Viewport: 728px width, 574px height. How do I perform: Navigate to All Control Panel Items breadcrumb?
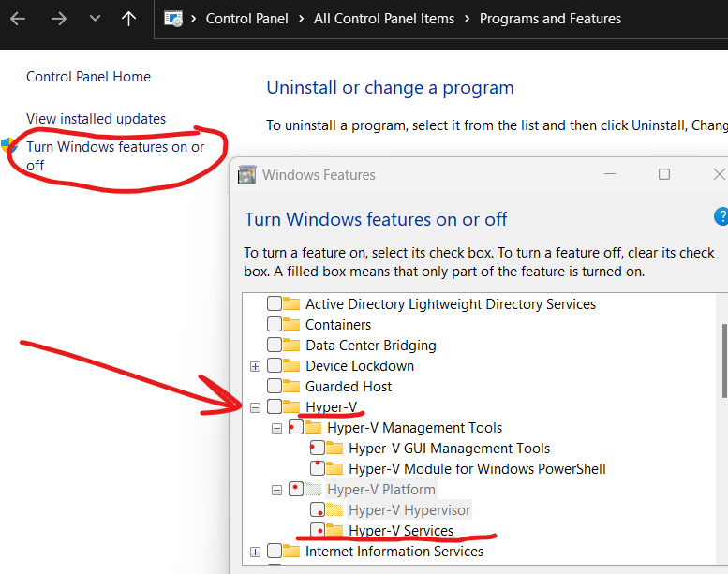tap(384, 19)
